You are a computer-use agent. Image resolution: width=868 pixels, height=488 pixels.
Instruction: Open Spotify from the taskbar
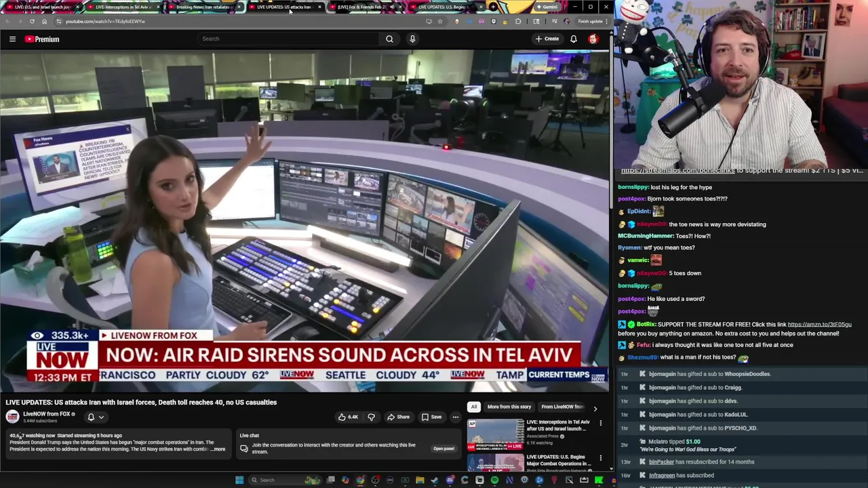[x=494, y=480]
